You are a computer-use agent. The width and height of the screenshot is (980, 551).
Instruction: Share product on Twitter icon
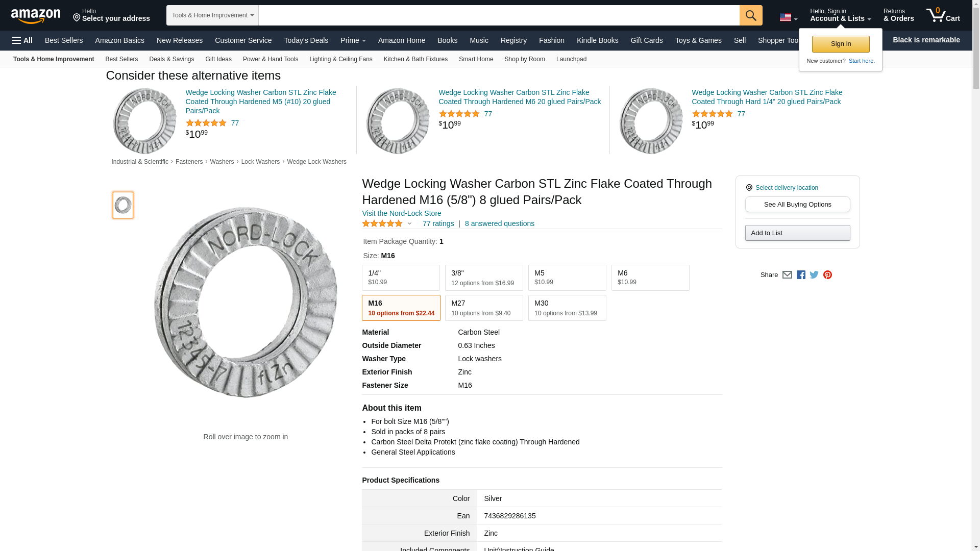coord(814,275)
